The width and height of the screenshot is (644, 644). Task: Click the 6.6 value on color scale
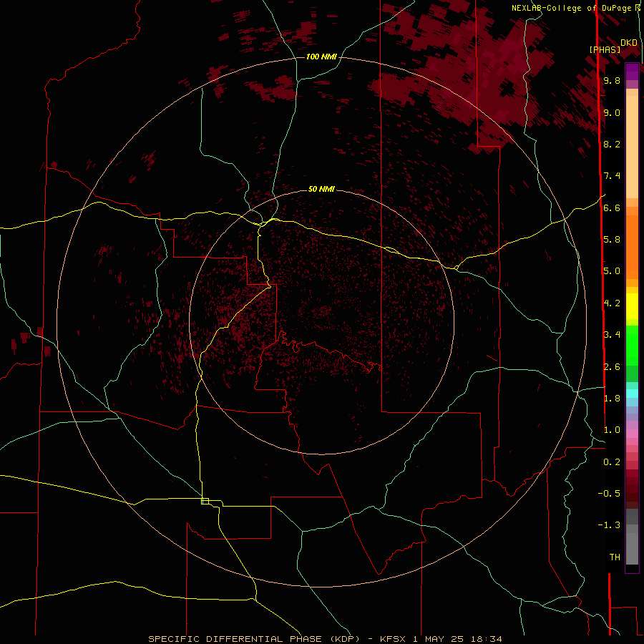click(612, 208)
